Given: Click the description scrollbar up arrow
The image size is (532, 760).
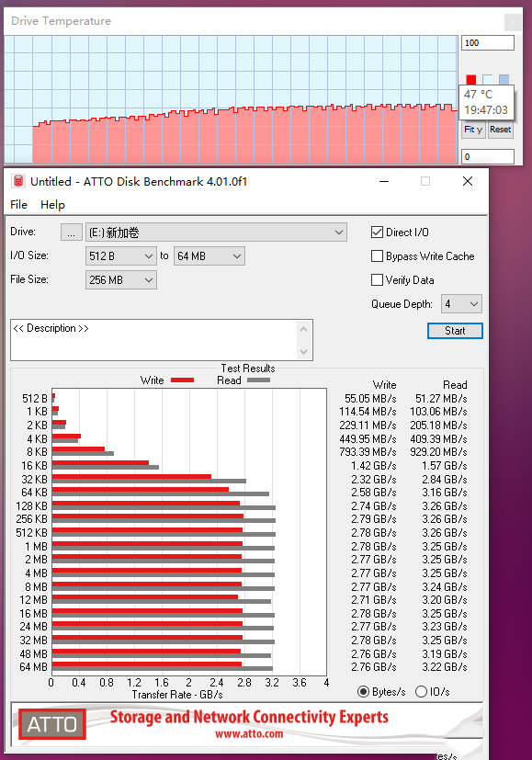Looking at the screenshot, I should [304, 329].
